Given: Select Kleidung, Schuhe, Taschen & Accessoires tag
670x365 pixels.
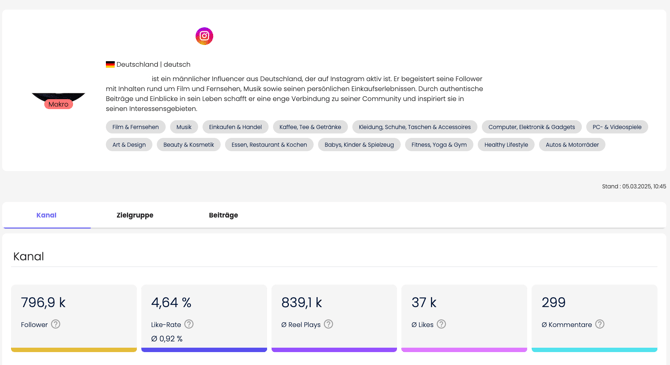Looking at the screenshot, I should point(414,127).
